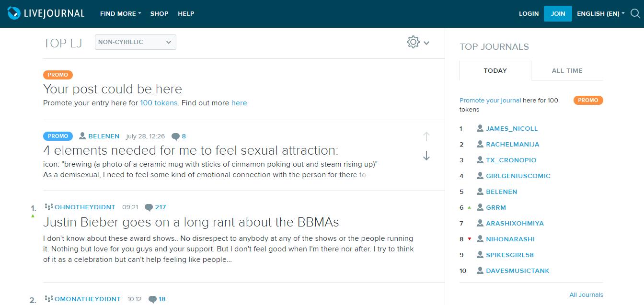
Task: Click the 'july 28, 12:26' timestamp
Action: pos(145,136)
